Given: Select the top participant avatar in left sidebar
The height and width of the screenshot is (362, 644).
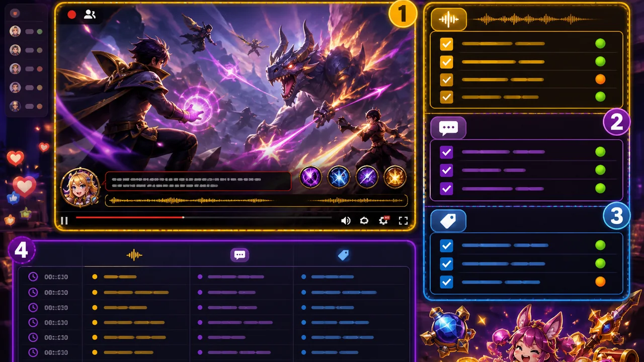Looking at the screenshot, I should point(15,31).
